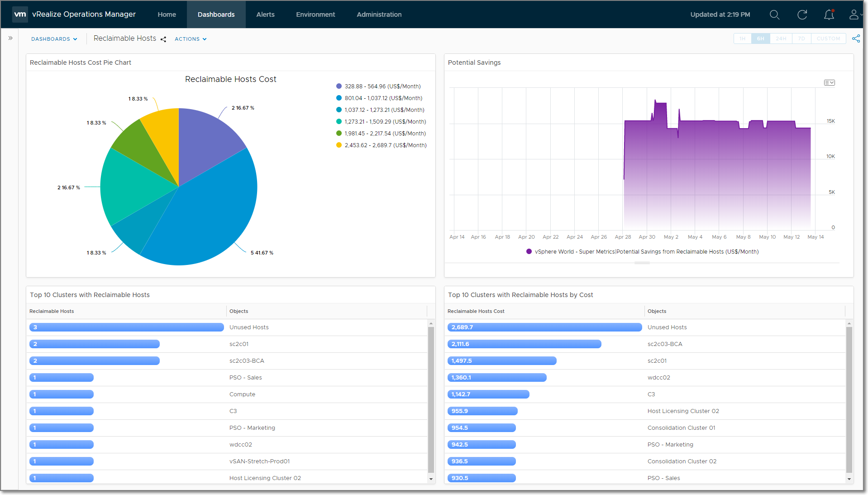Click the 2,111.6 cost bar
The width and height of the screenshot is (868, 495).
click(524, 344)
